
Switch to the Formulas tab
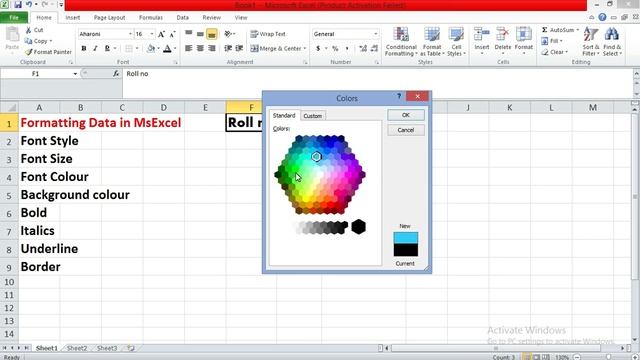[x=151, y=18]
